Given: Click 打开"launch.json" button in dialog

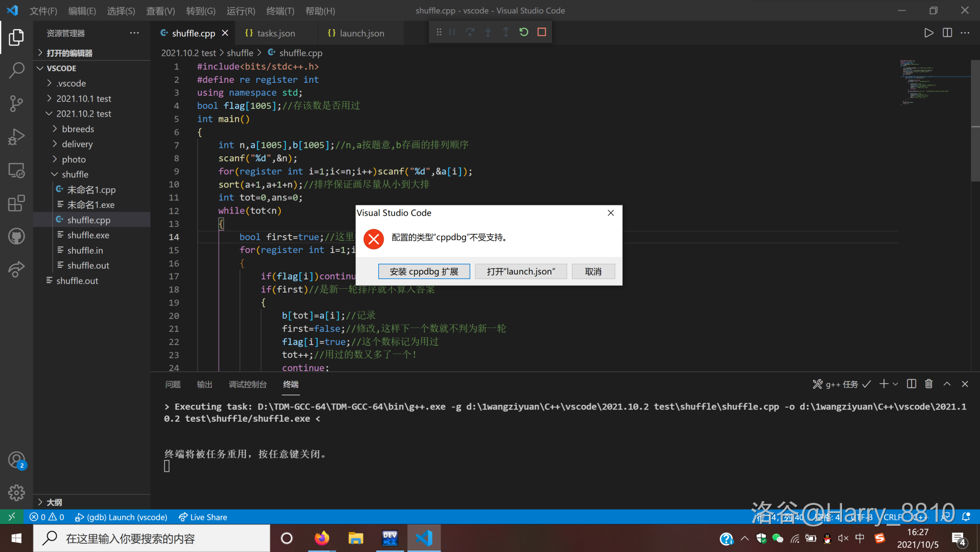Looking at the screenshot, I should 520,271.
